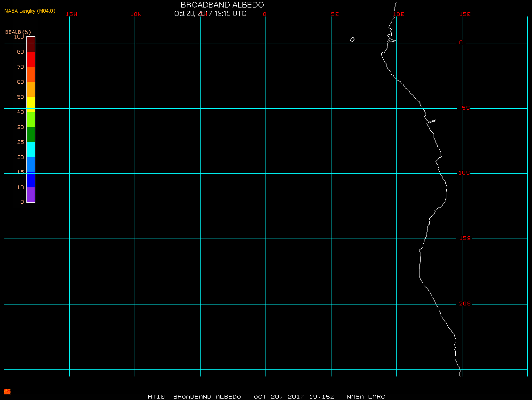Click the small island outline near the equator
The height and width of the screenshot is (400, 532).
tap(353, 40)
